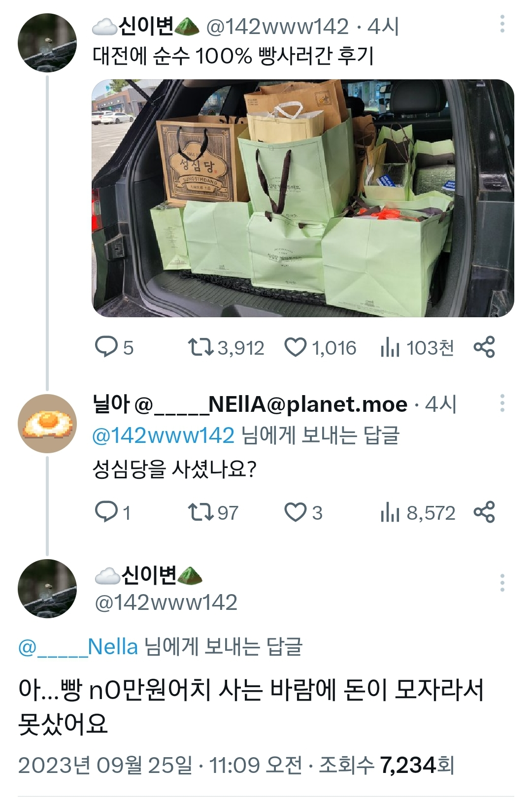
Task: Share 닐아's reply tweet
Action: 484,512
